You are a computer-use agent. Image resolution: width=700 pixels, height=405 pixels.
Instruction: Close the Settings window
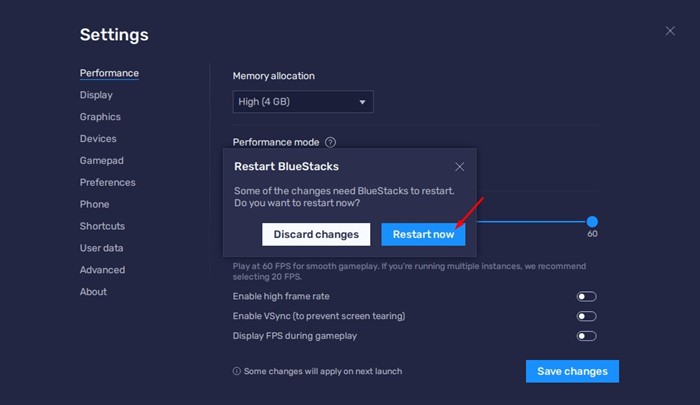click(x=670, y=31)
